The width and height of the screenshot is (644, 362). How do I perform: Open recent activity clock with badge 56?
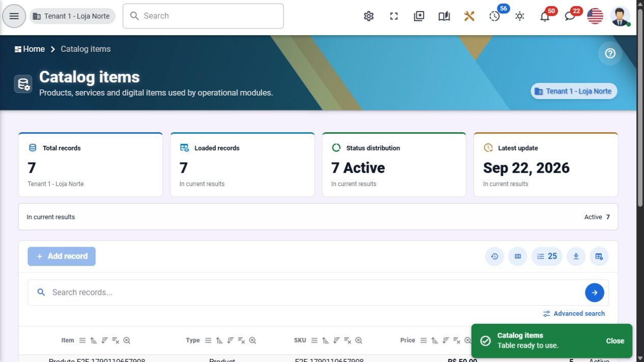coord(494,16)
